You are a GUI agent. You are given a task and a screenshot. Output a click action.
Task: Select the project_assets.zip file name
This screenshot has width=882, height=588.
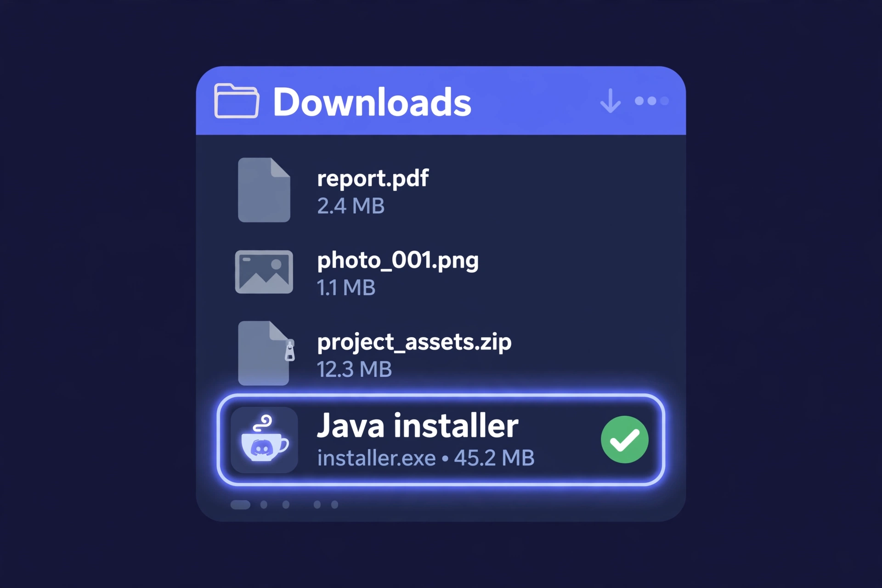(414, 342)
